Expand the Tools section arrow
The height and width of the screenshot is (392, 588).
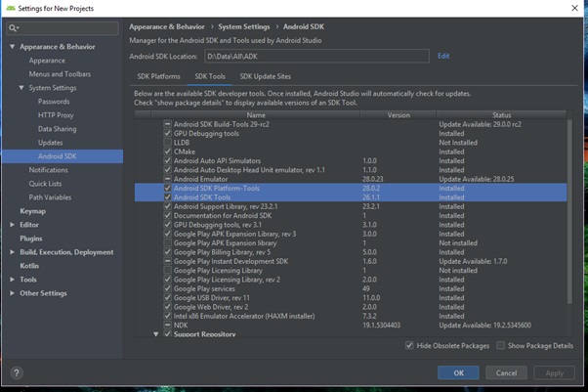click(13, 280)
